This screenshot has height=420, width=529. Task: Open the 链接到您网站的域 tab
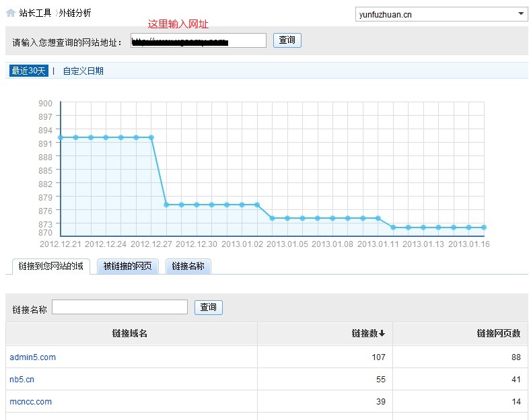click(51, 267)
